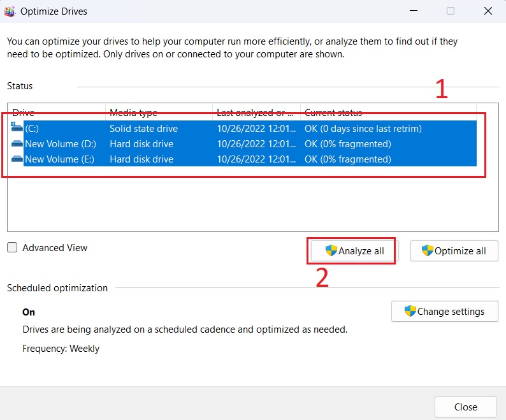Click the shield icon on Analyze all
Viewport: 506px width, 420px height.
331,250
